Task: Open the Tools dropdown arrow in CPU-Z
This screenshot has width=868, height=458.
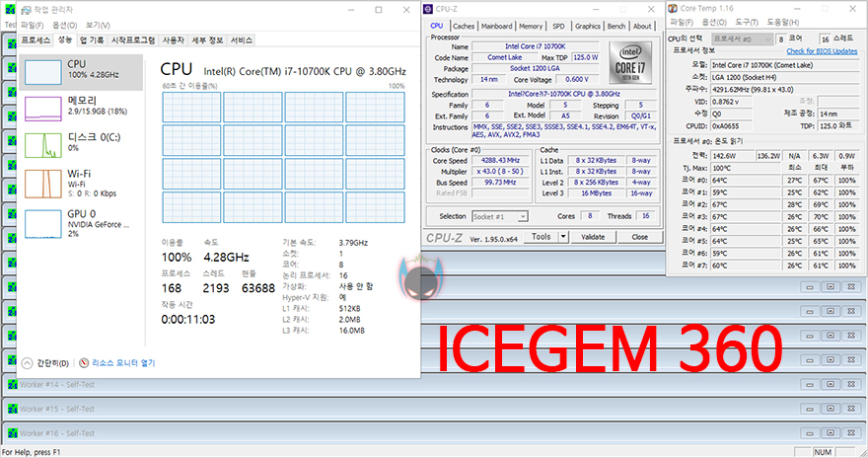Action: [x=563, y=237]
